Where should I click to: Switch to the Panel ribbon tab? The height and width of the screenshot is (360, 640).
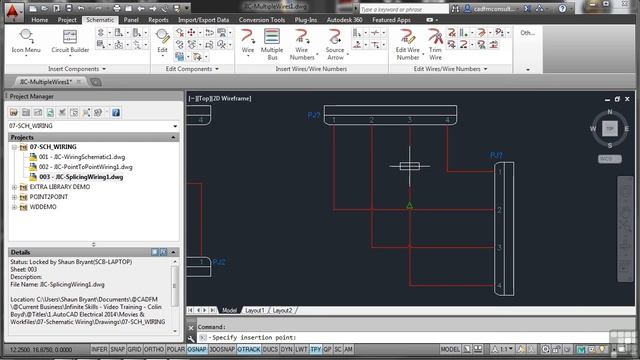point(131,20)
